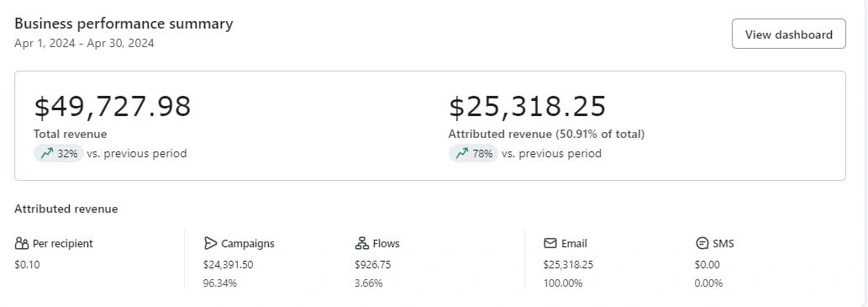This screenshot has width=868, height=307.
Task: Click the Per recipient people icon
Action: click(x=22, y=243)
